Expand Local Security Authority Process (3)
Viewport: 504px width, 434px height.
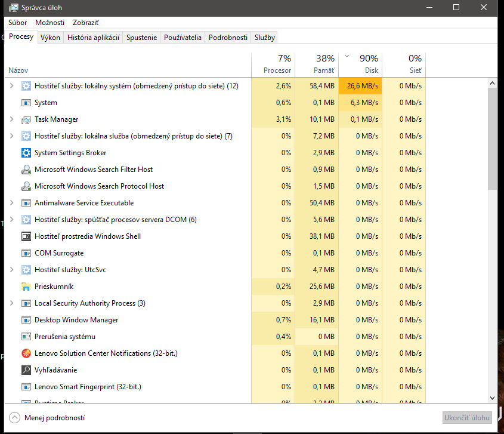tap(11, 303)
